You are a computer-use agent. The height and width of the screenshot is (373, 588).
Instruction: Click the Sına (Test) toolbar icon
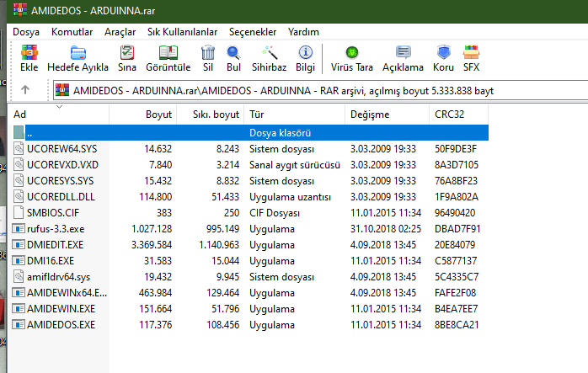point(127,52)
